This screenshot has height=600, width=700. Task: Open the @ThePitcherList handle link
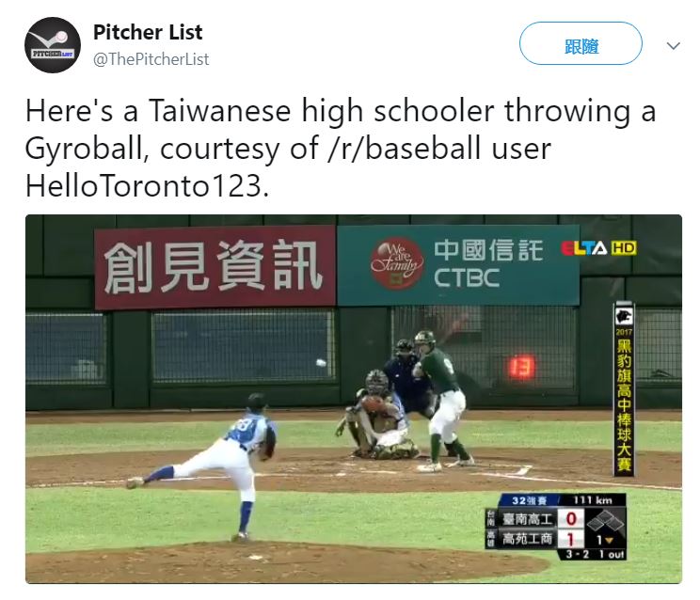pos(151,59)
